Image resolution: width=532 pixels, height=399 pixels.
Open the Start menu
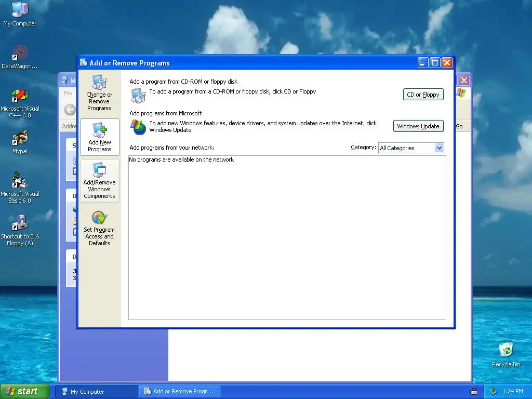[x=25, y=392]
